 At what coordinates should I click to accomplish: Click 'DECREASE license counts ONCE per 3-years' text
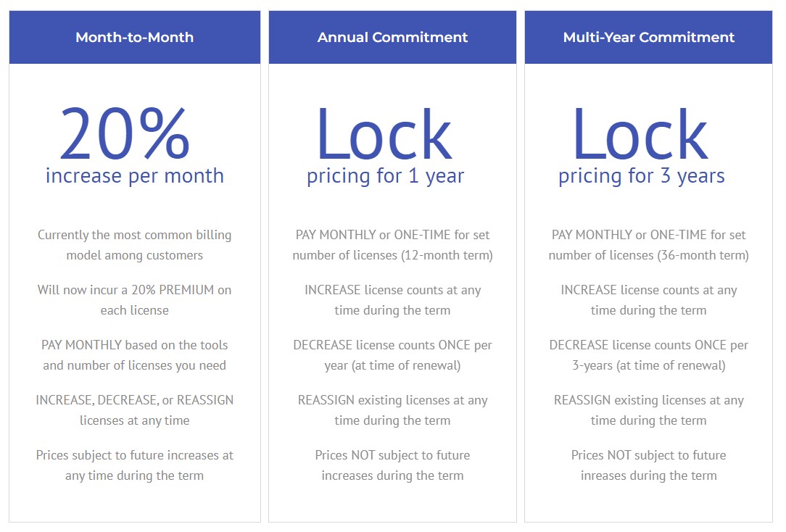[649, 355]
